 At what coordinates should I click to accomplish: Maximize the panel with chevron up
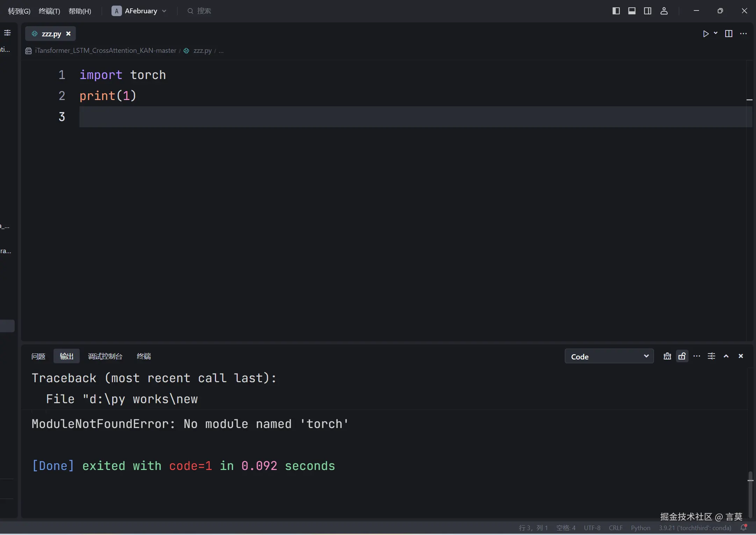pyautogui.click(x=726, y=356)
